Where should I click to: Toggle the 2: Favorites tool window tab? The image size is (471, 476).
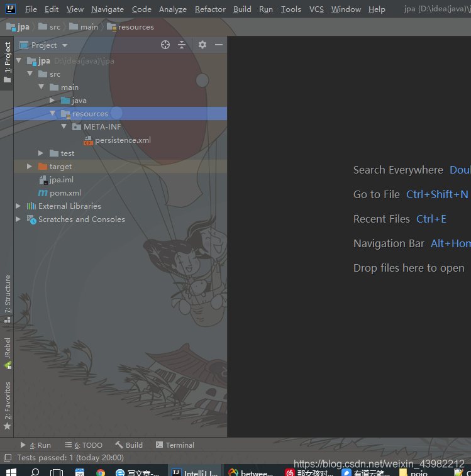[8, 406]
